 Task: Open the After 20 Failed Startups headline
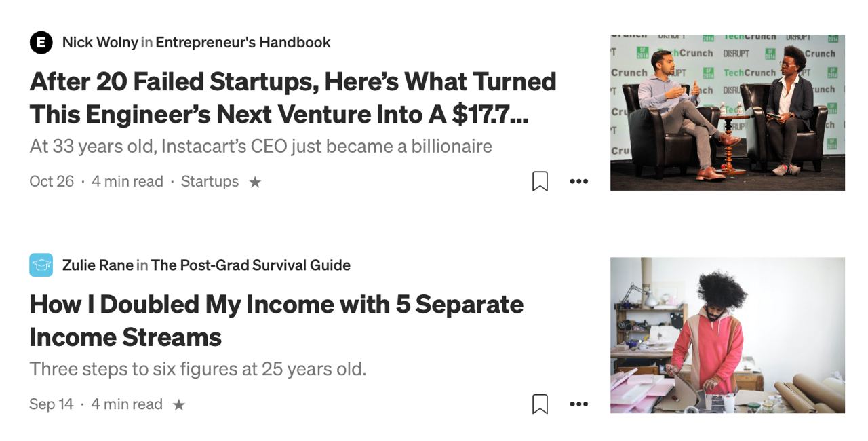292,98
